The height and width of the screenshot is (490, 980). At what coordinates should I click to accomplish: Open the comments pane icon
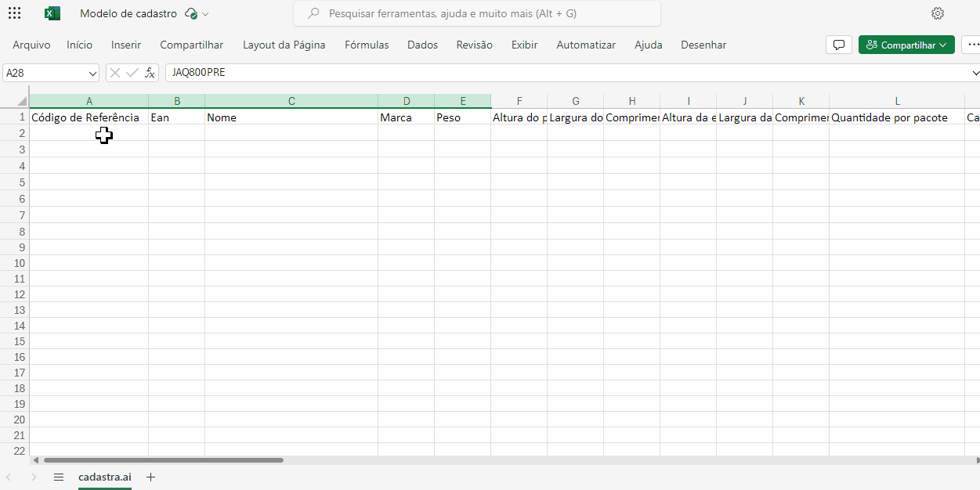pos(839,45)
